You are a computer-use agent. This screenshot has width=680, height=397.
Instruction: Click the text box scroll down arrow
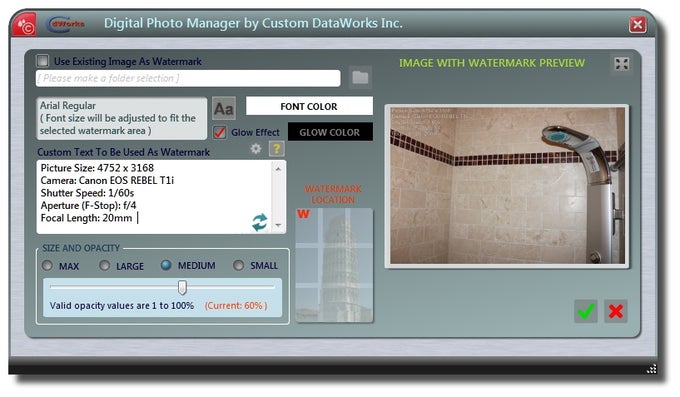coord(278,225)
